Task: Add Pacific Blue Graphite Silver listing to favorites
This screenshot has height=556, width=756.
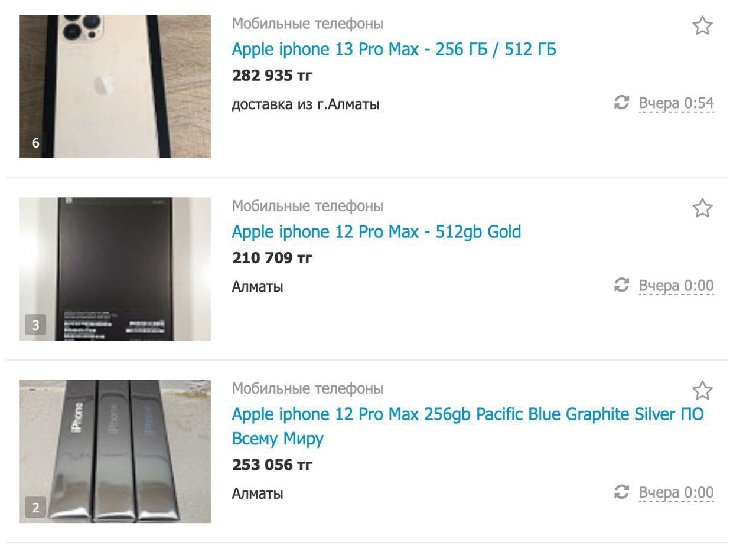Action: 702,391
